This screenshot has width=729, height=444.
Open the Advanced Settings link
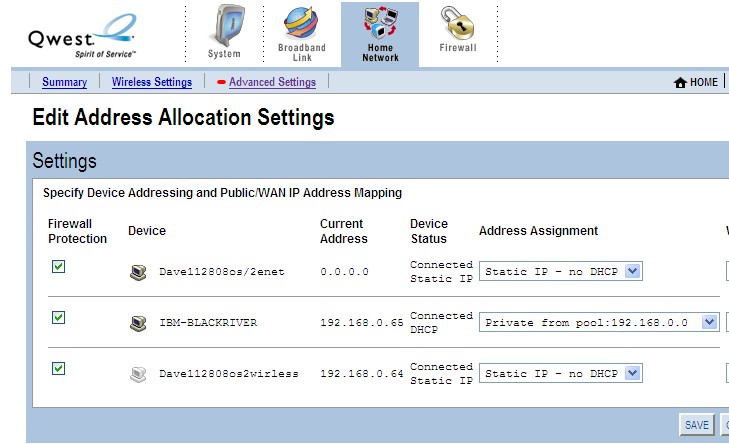tap(272, 82)
